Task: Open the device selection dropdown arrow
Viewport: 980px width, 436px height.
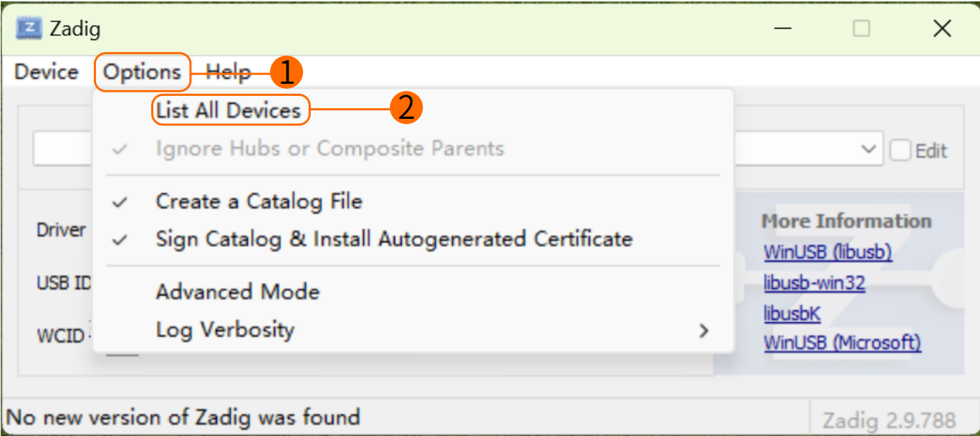Action: point(869,150)
